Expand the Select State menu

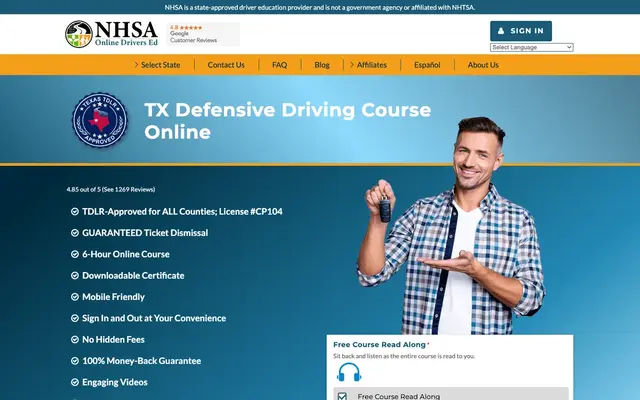pos(158,65)
